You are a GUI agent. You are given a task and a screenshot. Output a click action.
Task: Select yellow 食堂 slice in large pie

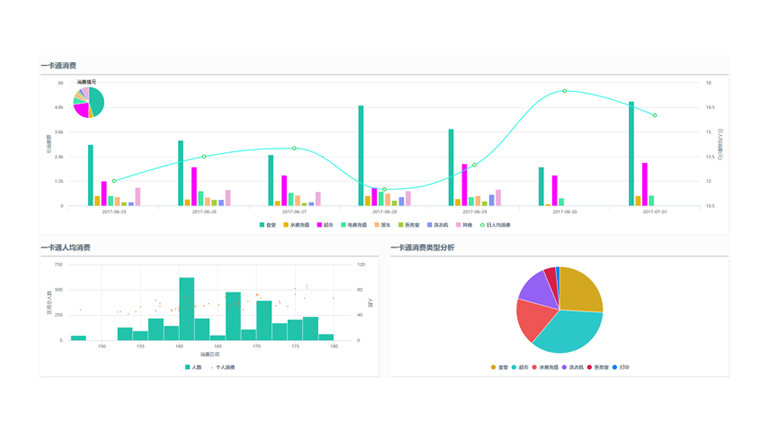tap(582, 288)
